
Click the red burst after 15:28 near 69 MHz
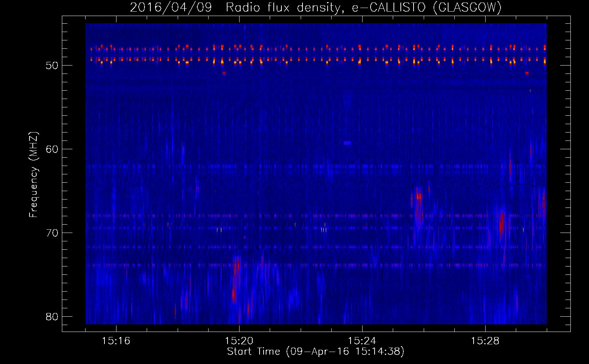[x=502, y=223]
